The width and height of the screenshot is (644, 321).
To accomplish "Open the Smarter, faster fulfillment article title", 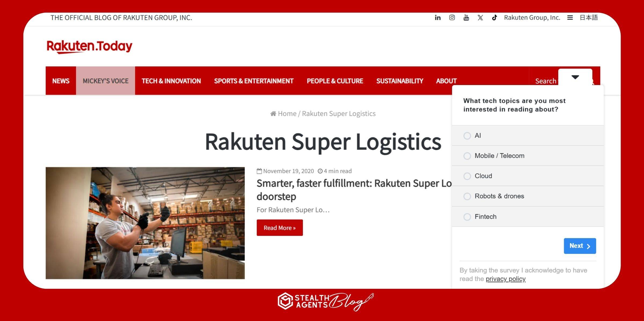I will (354, 190).
